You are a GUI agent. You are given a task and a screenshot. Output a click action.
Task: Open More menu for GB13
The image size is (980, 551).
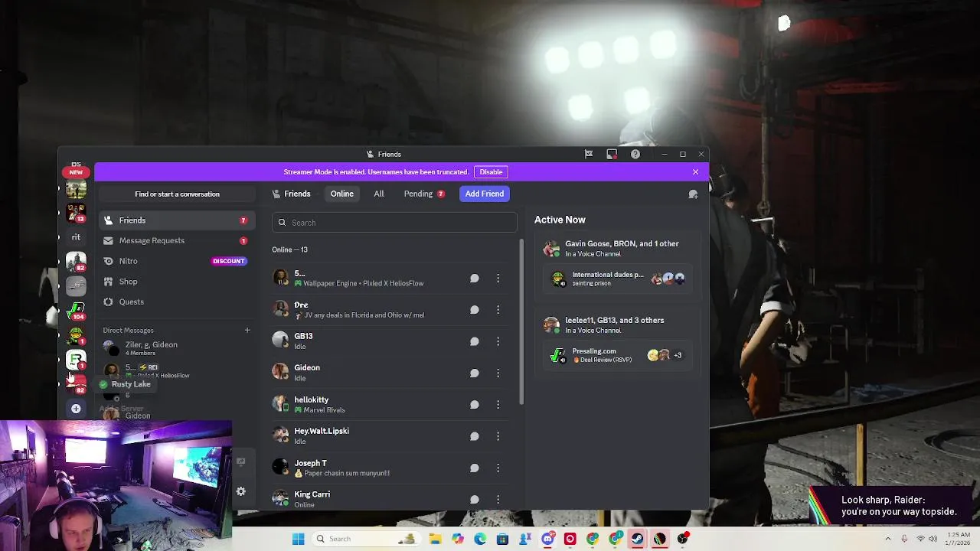(x=498, y=341)
